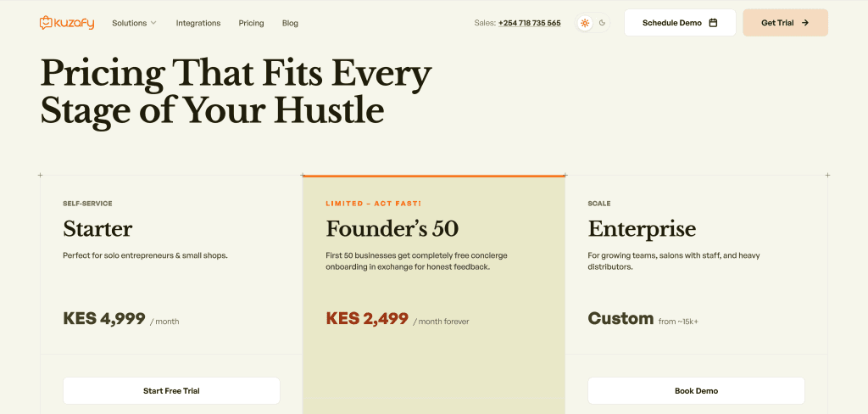Click the Kuzafy brand name text

75,23
